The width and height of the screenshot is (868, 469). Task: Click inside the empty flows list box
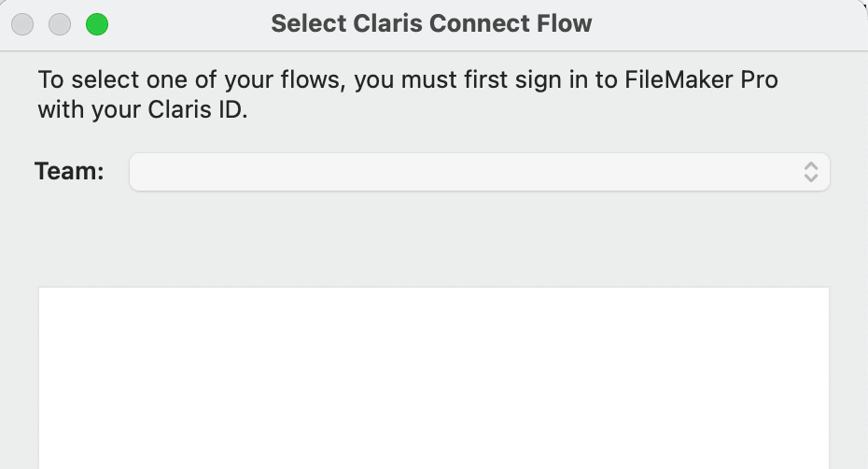tap(433, 377)
